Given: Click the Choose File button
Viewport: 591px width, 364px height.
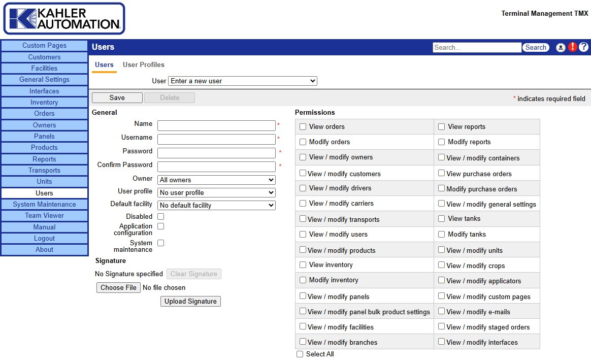Looking at the screenshot, I should coord(118,288).
